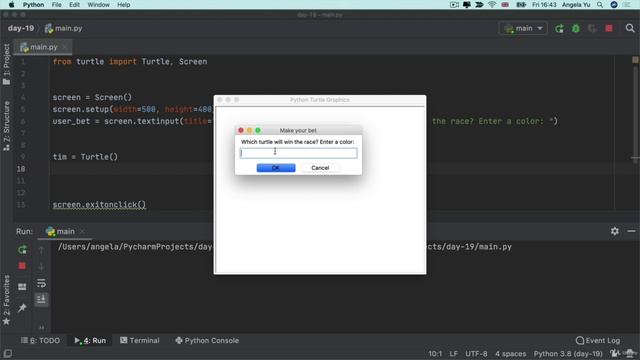Click the import line in editor
Image resolution: width=640 pixels, height=360 pixels.
click(x=130, y=62)
